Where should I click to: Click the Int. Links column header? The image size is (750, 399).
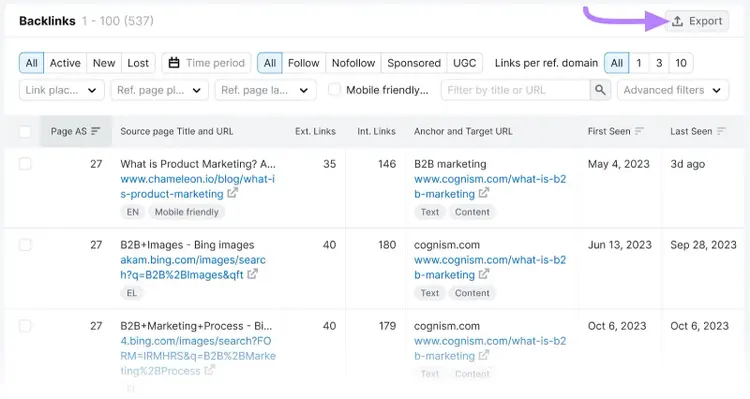pyautogui.click(x=376, y=131)
